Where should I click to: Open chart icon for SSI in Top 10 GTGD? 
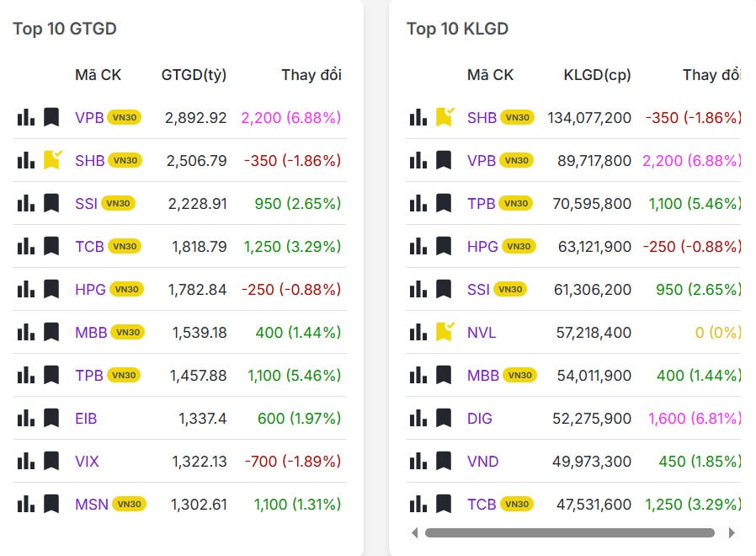pyautogui.click(x=26, y=203)
